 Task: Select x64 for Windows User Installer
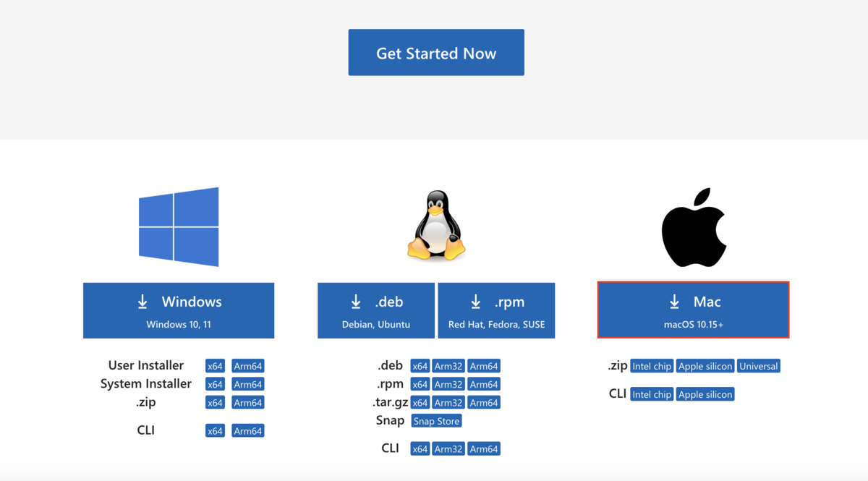215,366
